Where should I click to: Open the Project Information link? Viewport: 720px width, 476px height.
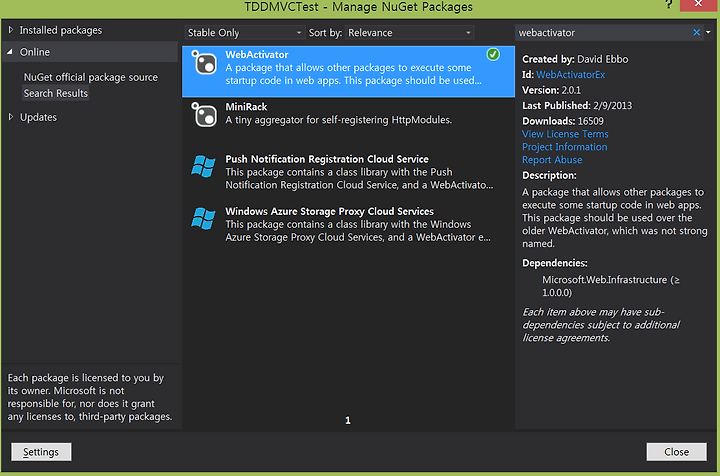(564, 147)
